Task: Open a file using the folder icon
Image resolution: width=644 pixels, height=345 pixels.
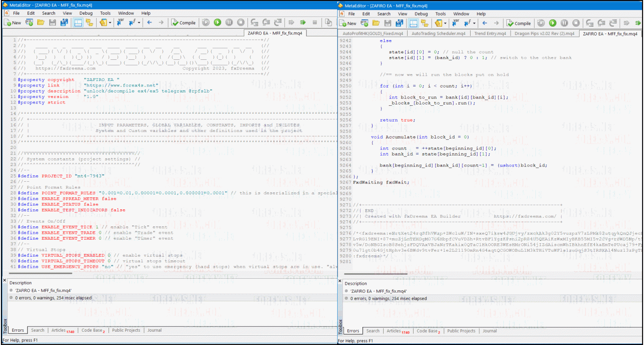Action: [x=40, y=22]
